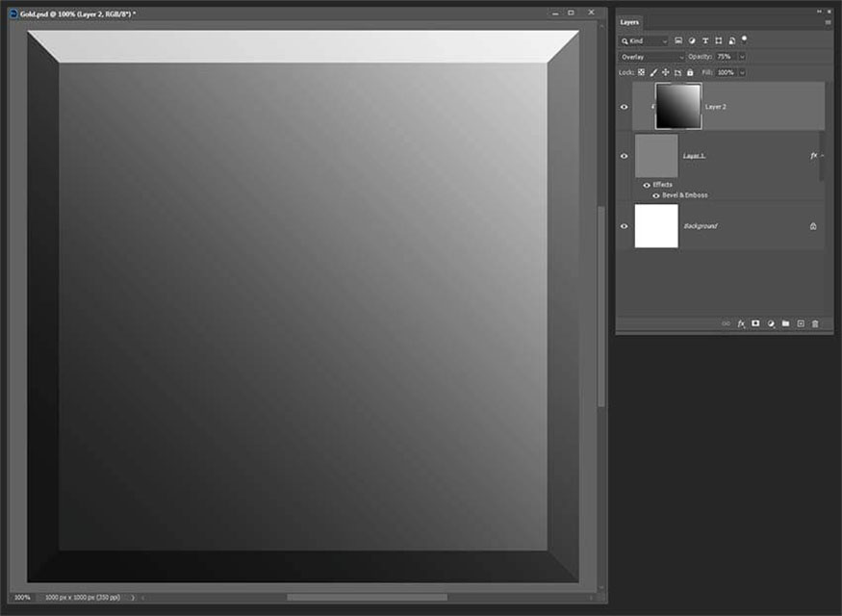
Task: Open the Fill slider dropdown arrow
Action: tap(742, 72)
